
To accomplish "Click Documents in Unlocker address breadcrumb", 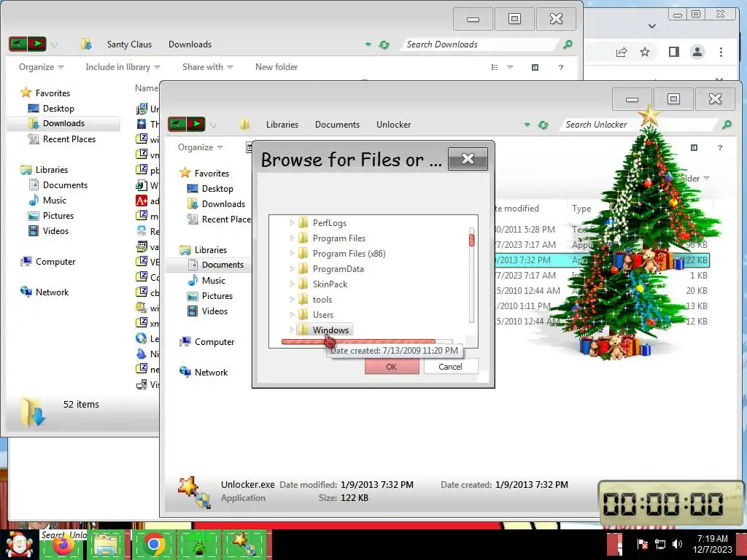I will (337, 124).
